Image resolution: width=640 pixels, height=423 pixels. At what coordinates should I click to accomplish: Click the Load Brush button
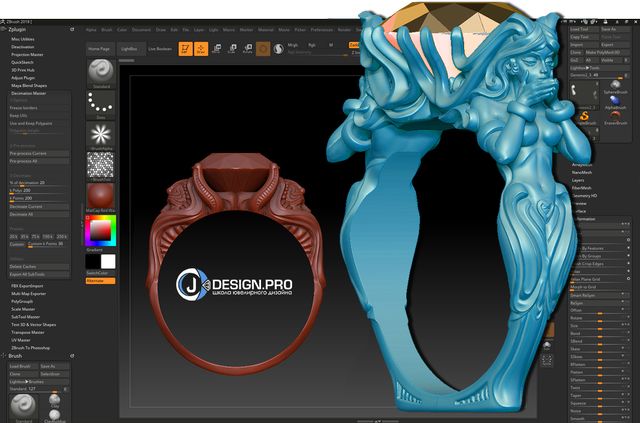point(21,366)
